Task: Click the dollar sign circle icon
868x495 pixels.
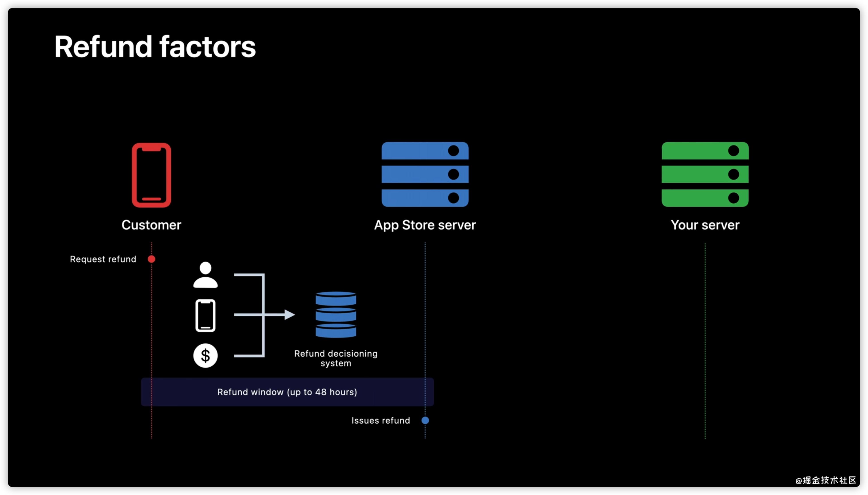Action: click(x=205, y=356)
